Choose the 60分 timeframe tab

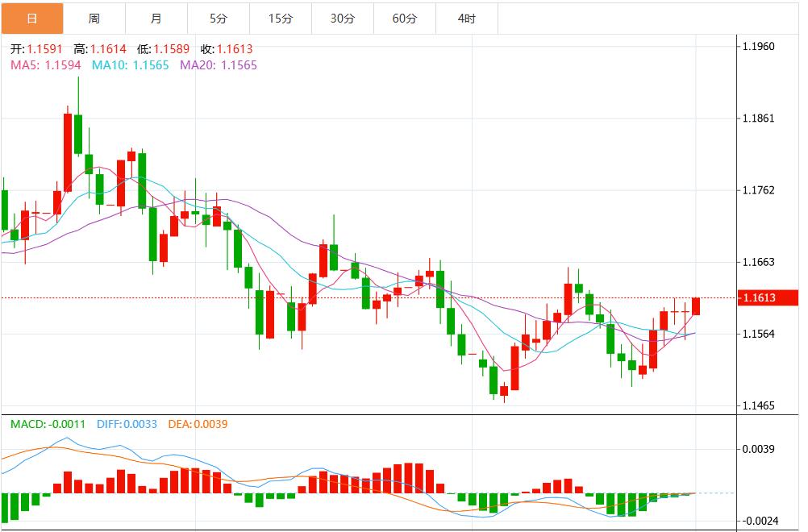tap(404, 18)
